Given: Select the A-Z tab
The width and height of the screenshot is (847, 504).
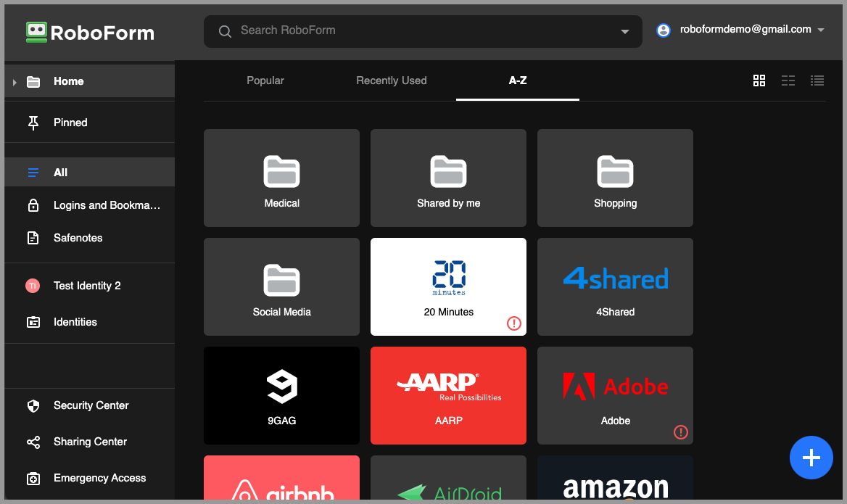Looking at the screenshot, I should (518, 80).
